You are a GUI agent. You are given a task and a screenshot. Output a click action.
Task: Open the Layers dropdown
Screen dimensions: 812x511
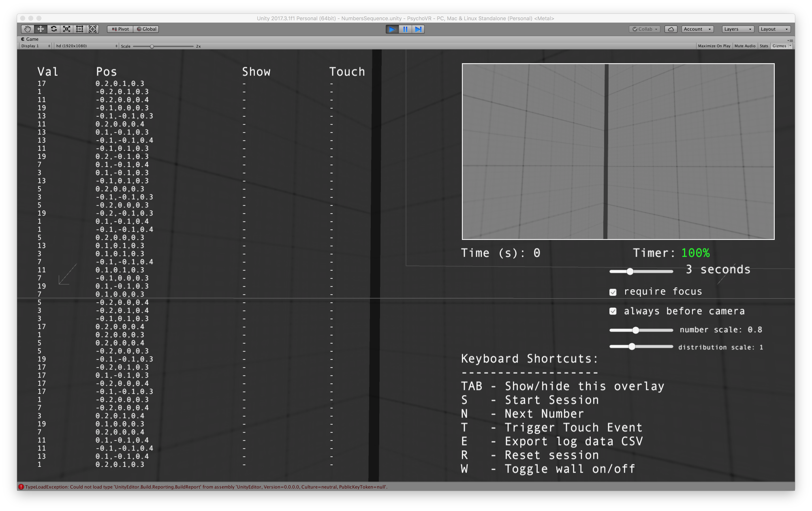pyautogui.click(x=737, y=29)
